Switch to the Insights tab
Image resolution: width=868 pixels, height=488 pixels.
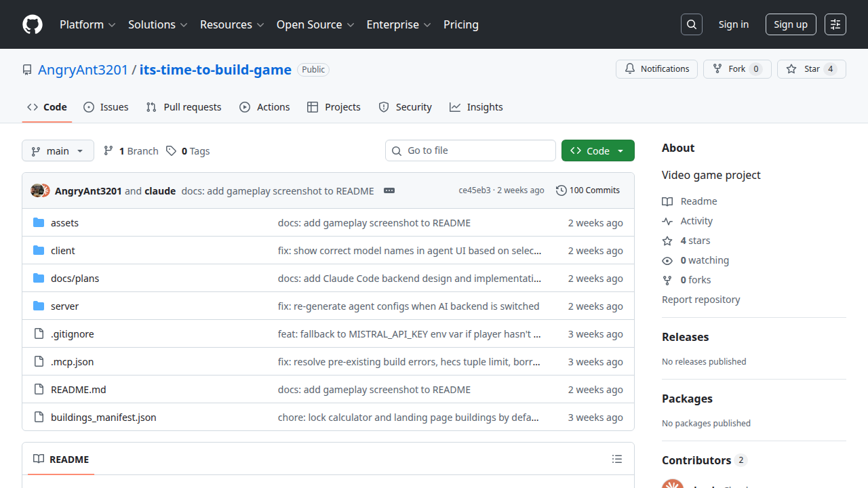(476, 107)
